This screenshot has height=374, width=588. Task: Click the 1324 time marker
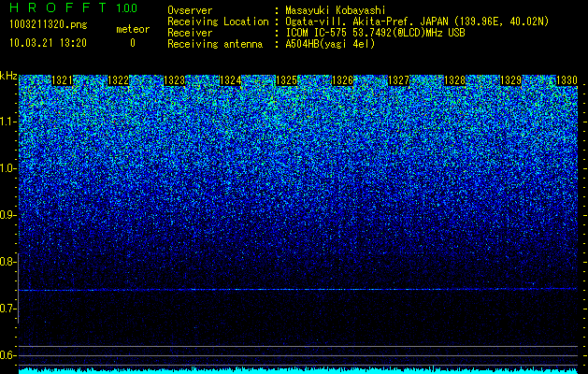click(230, 80)
